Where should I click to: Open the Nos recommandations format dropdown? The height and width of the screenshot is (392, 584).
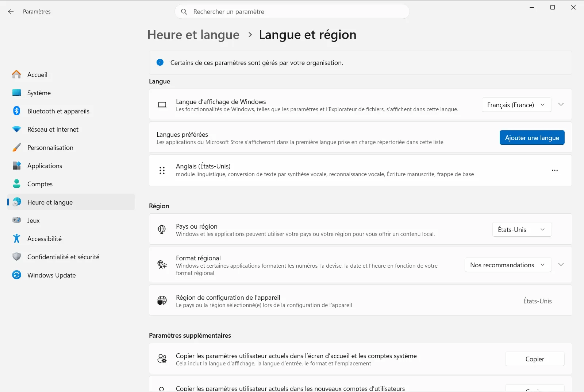508,265
